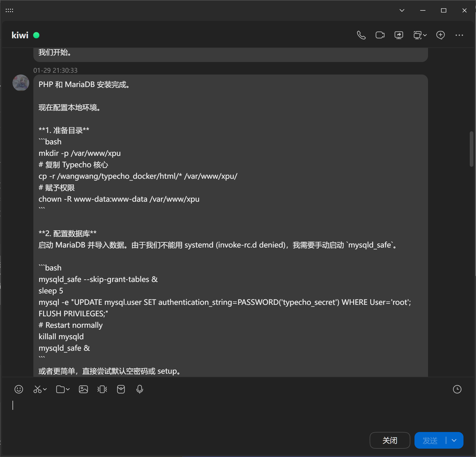Image resolution: width=476 pixels, height=457 pixels.
Task: Click the window shake icon
Action: [x=102, y=389]
